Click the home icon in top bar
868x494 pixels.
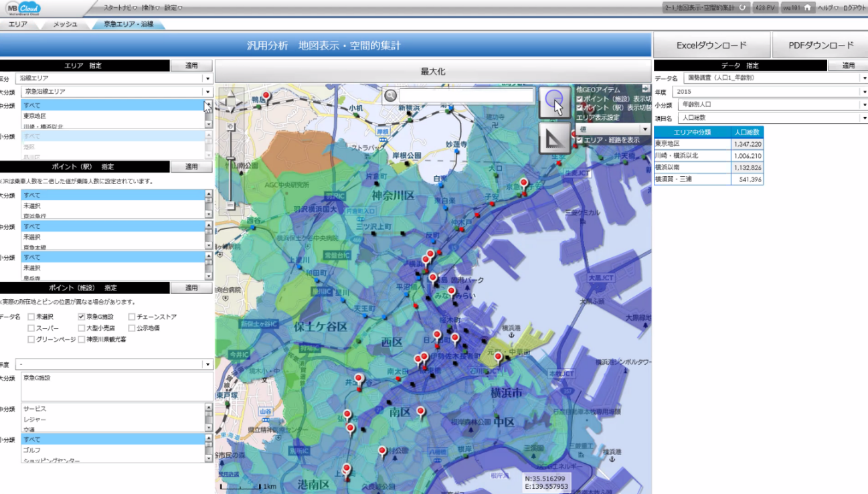point(808,7)
